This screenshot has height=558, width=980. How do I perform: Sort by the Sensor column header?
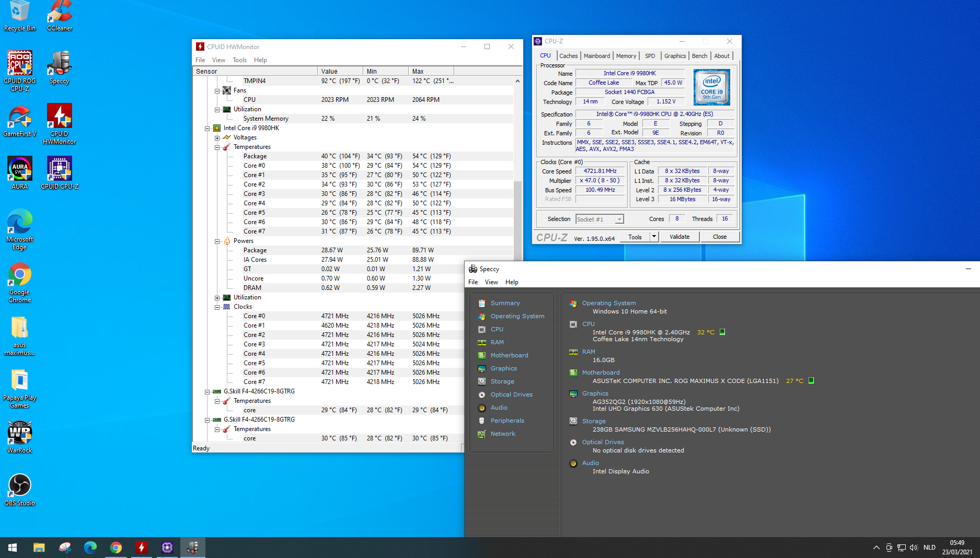(x=255, y=72)
